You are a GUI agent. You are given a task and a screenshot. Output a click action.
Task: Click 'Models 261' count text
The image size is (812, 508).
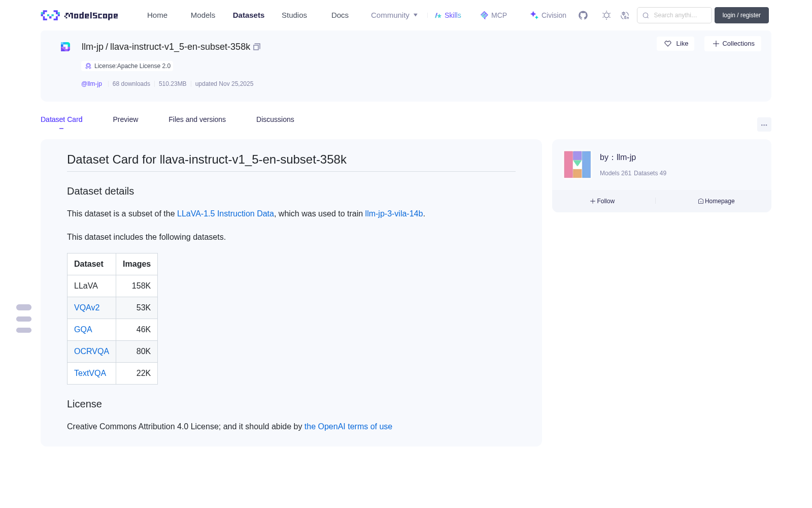(616, 173)
